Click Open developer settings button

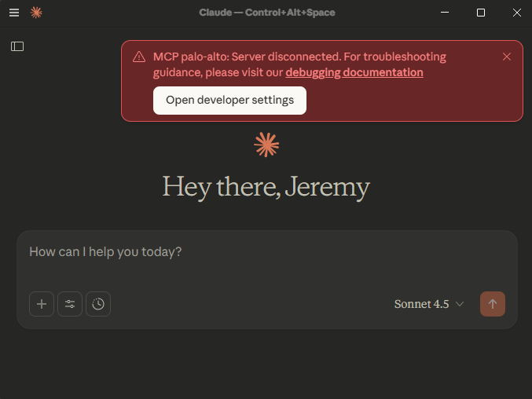tap(229, 101)
